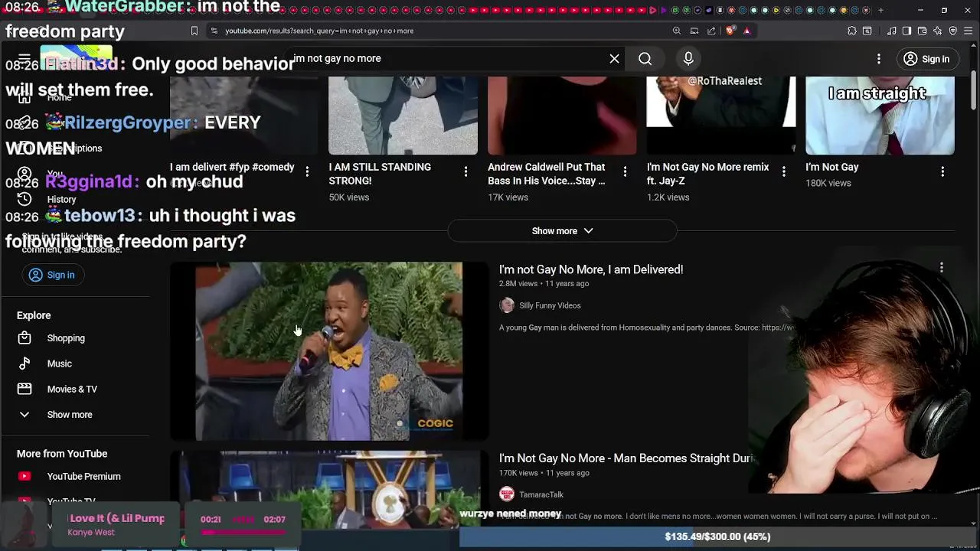980x551 pixels.
Task: Open Silly Funny Videos channel avatar
Action: [507, 305]
